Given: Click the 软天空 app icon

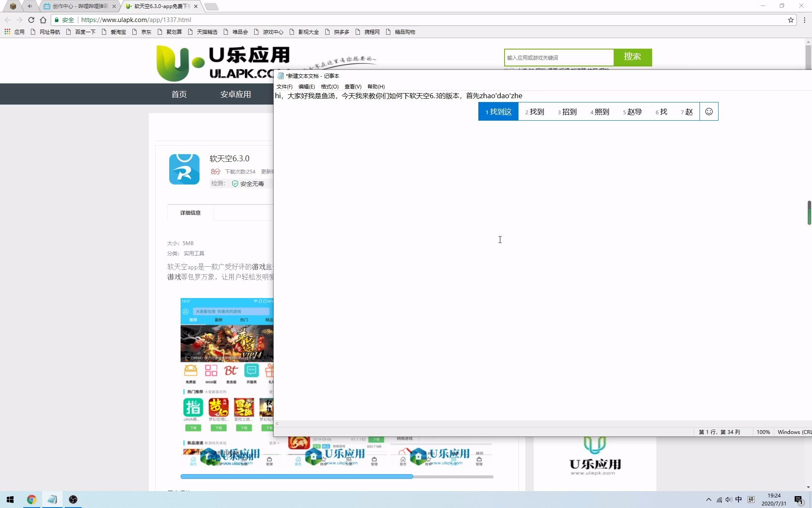Looking at the screenshot, I should [x=184, y=169].
